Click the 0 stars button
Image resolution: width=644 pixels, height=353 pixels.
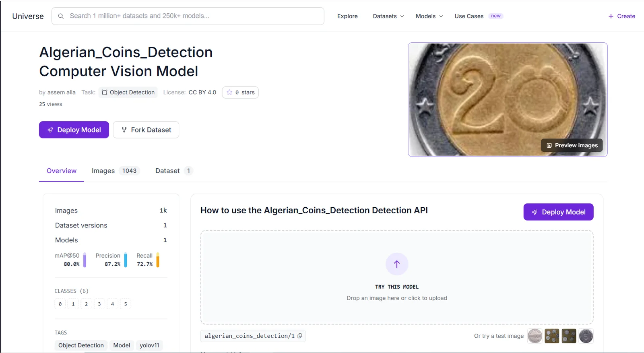click(240, 92)
